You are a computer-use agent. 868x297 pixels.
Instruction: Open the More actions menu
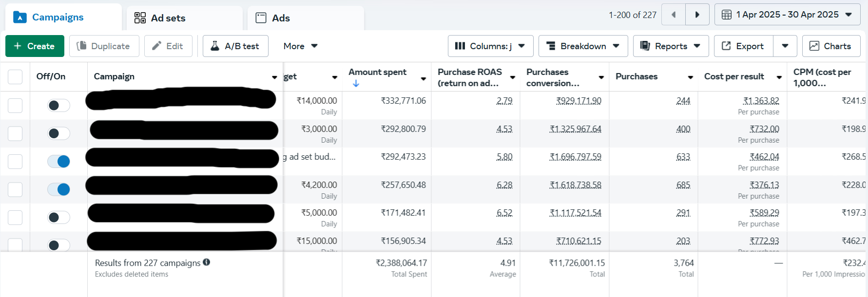[x=300, y=46]
